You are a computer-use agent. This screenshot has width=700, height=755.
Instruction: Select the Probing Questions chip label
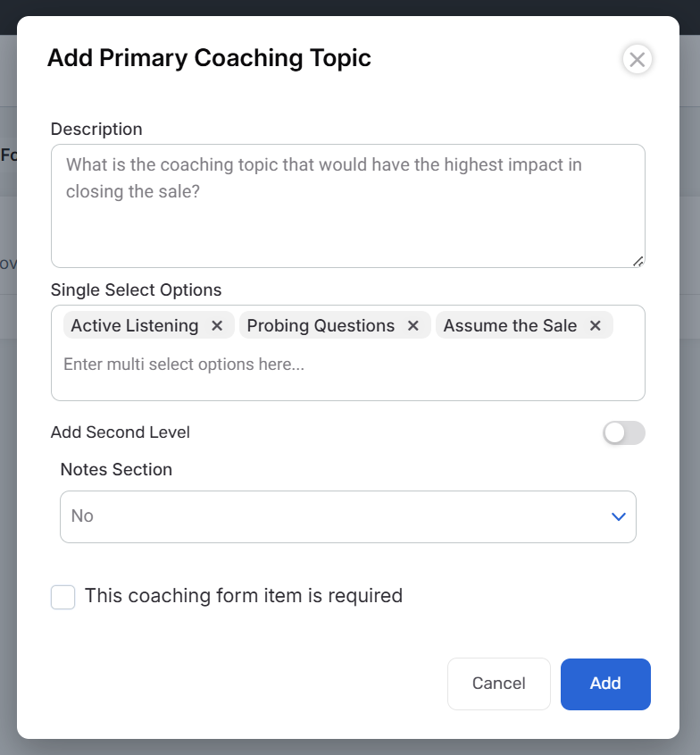tap(321, 326)
